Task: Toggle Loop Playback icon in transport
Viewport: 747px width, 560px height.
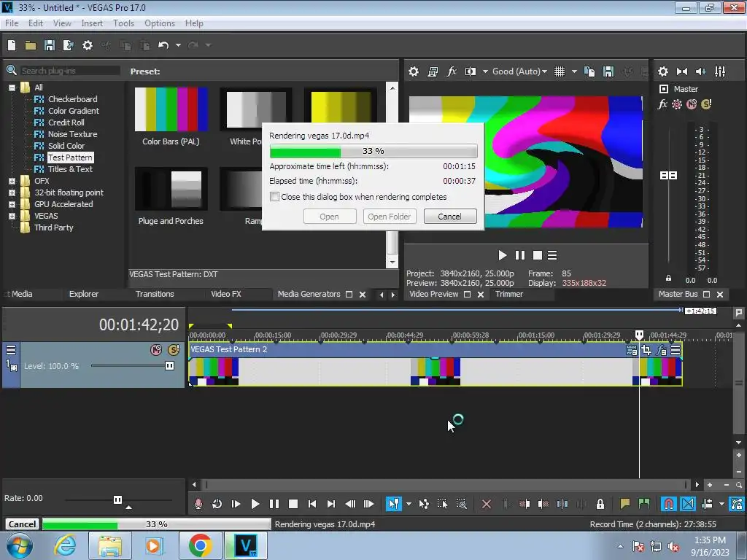Action: pos(217,504)
